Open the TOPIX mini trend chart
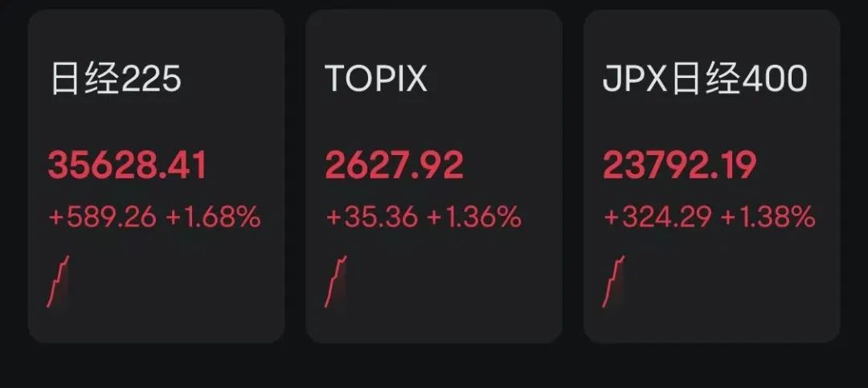868x388 pixels. pyautogui.click(x=336, y=281)
